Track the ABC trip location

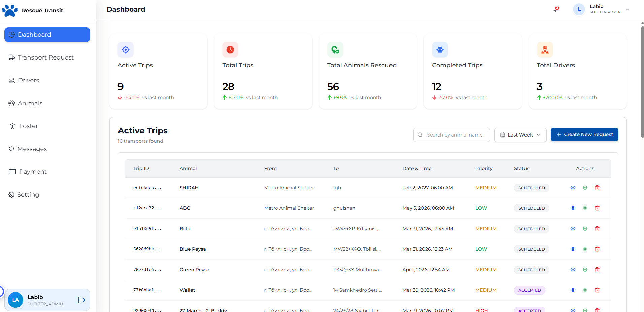click(x=585, y=208)
